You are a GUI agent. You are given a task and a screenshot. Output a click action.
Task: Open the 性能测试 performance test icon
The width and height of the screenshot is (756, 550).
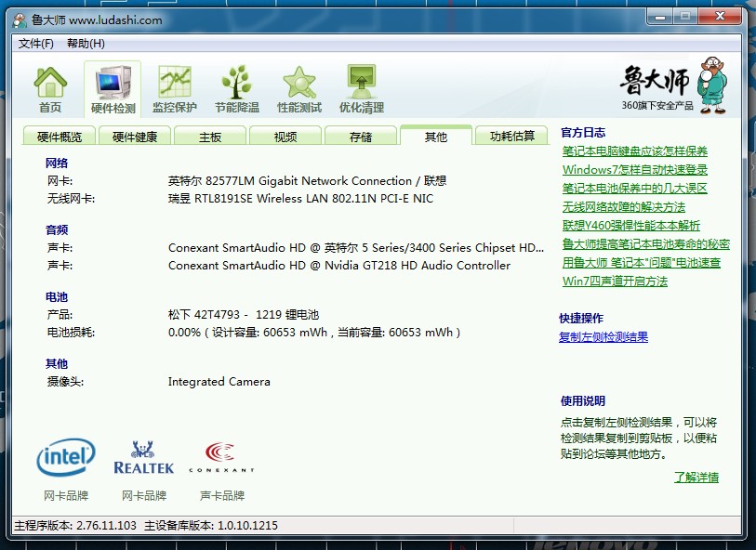[x=298, y=89]
